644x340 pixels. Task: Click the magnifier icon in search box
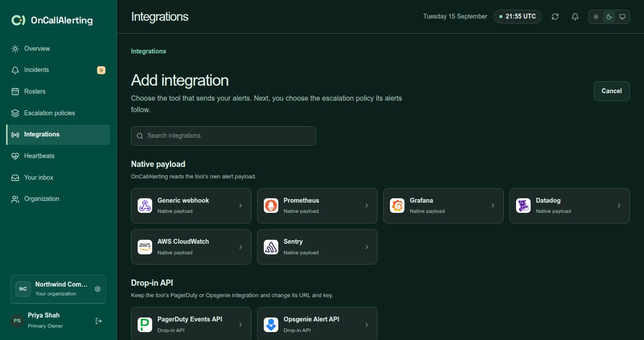[x=140, y=136]
